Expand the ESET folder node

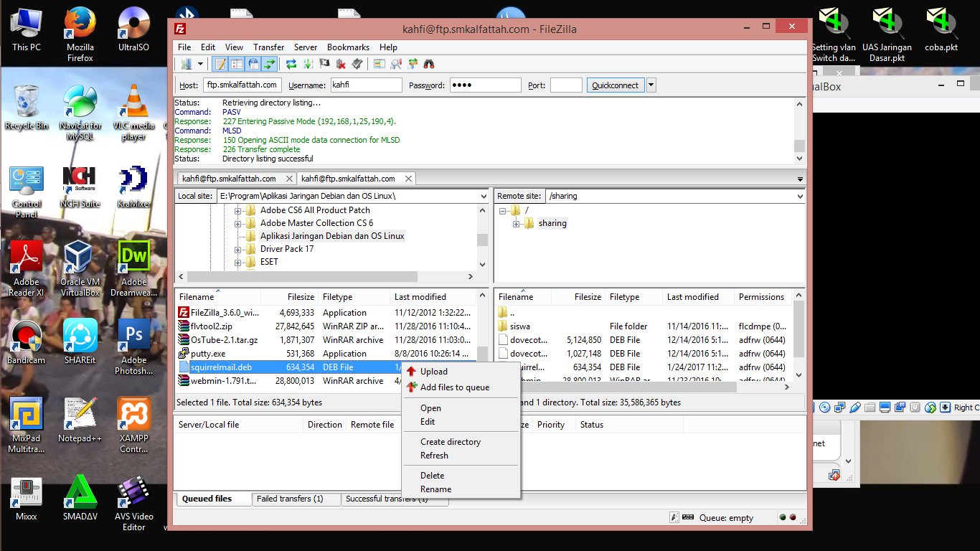[x=238, y=263]
